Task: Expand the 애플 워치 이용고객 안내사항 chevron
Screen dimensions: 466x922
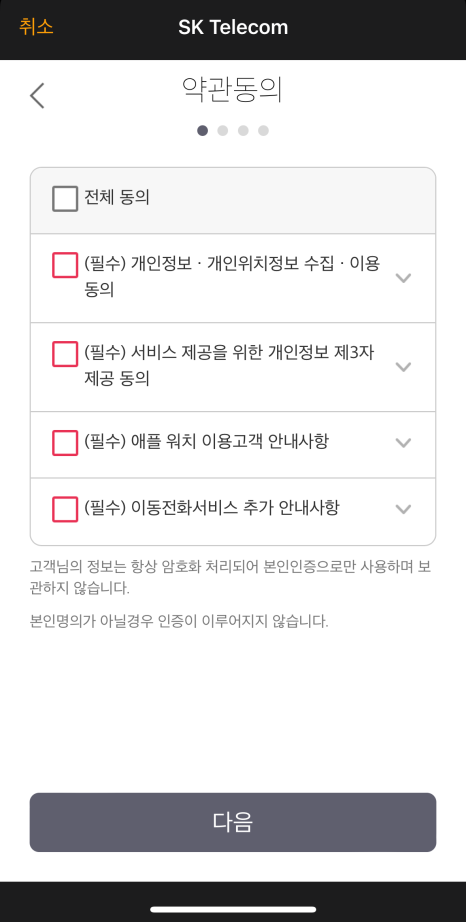Action: tap(403, 443)
